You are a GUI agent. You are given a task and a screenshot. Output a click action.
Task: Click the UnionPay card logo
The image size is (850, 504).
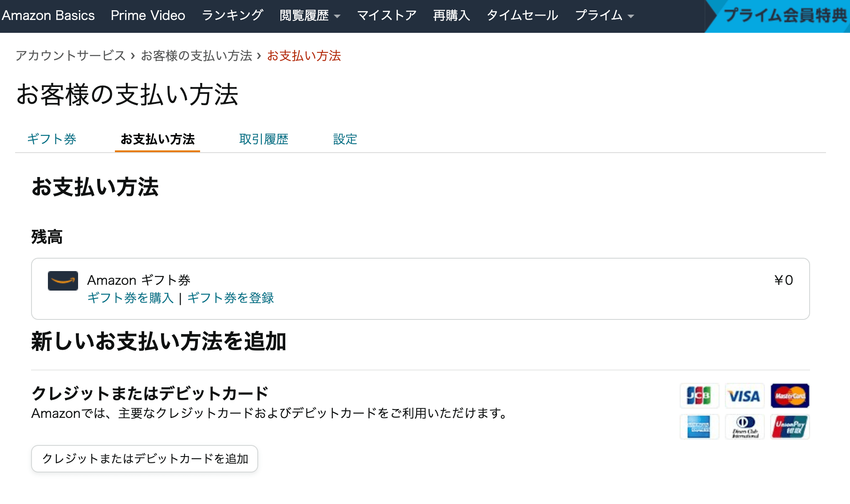(790, 426)
